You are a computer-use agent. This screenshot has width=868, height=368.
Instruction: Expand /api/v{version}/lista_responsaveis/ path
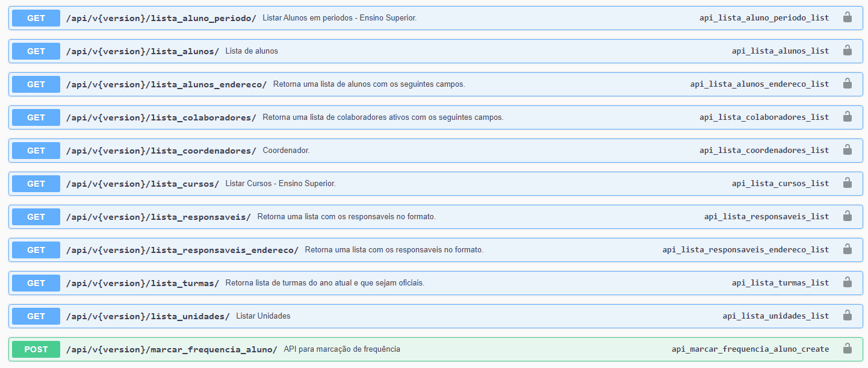click(x=158, y=217)
